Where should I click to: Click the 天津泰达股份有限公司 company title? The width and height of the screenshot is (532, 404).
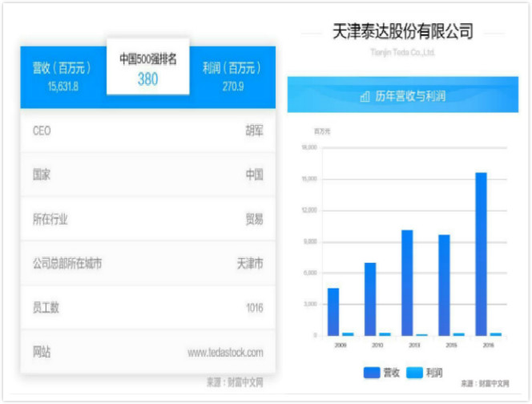(403, 32)
